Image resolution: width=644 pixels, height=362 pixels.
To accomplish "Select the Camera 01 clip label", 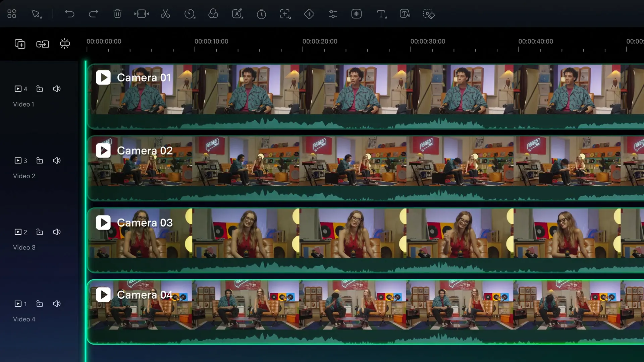I will pos(144,77).
